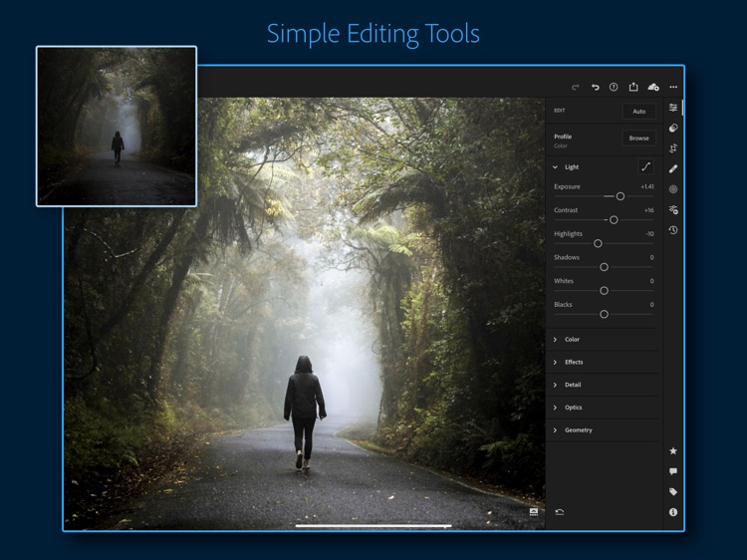Open the share export icon

pyautogui.click(x=633, y=87)
